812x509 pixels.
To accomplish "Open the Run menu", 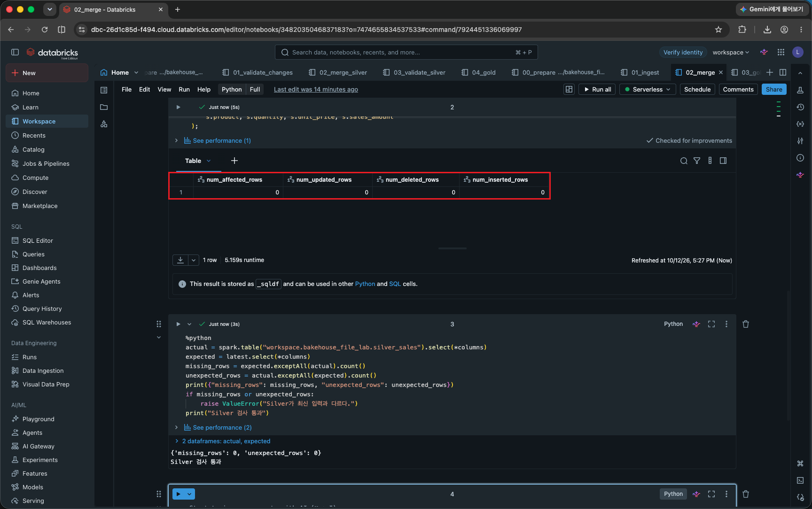I will click(184, 89).
